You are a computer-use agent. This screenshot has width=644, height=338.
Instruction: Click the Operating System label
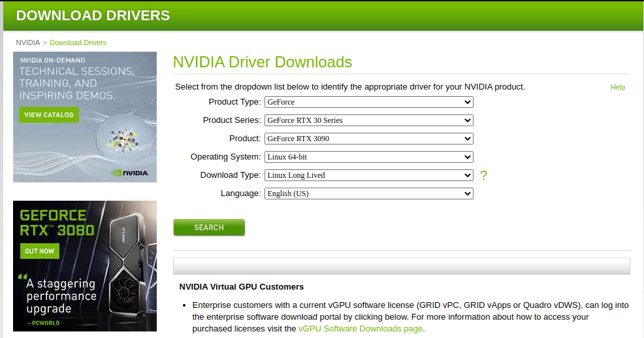pos(225,157)
